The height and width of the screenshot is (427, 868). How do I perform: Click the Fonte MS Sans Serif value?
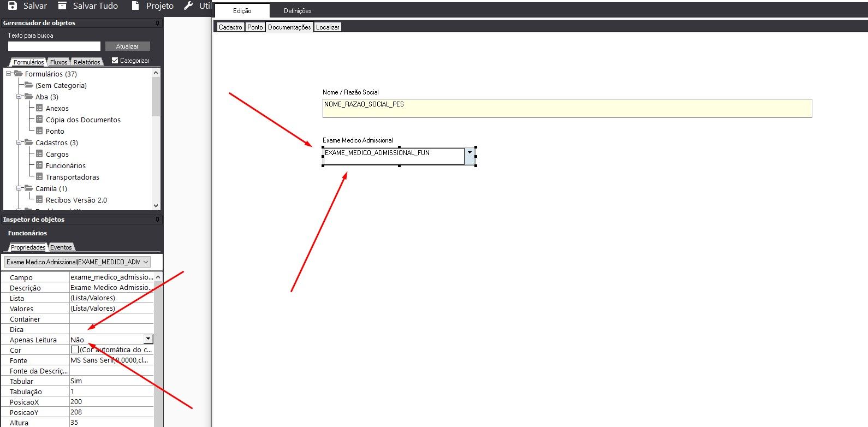click(111, 360)
